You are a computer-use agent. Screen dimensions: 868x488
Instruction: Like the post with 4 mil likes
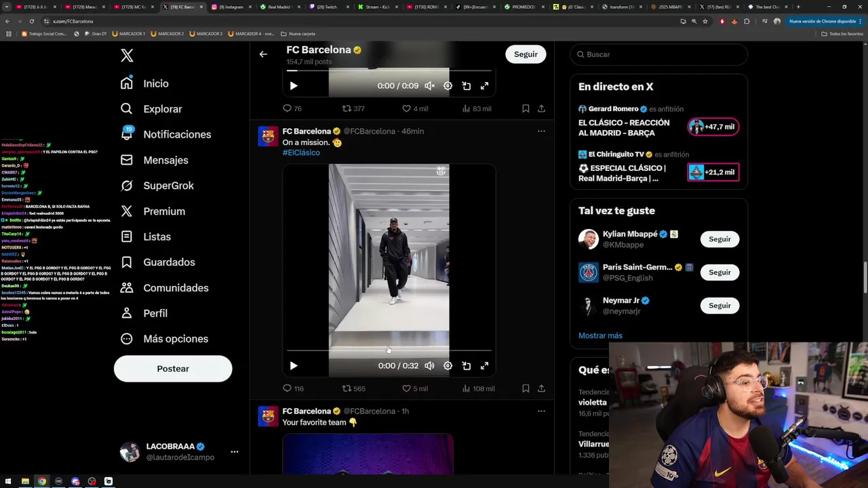coord(415,108)
